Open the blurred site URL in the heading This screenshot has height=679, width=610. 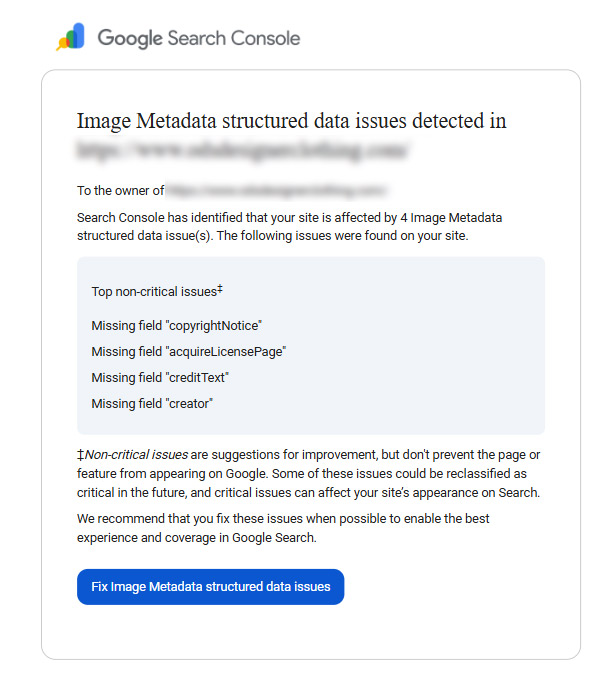244,151
